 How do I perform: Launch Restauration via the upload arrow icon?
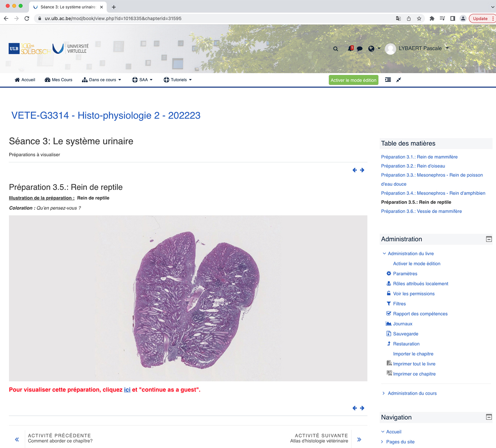406,344
